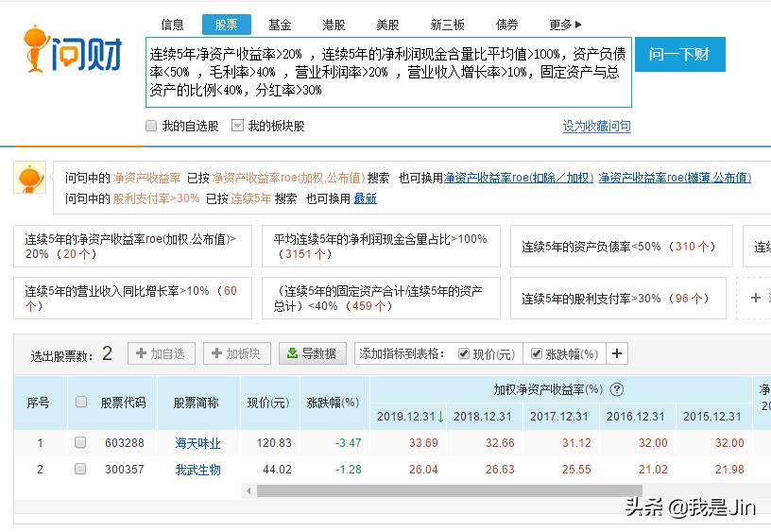771x532 pixels.
Task: Switch to the 基金 tab
Action: pos(280,24)
